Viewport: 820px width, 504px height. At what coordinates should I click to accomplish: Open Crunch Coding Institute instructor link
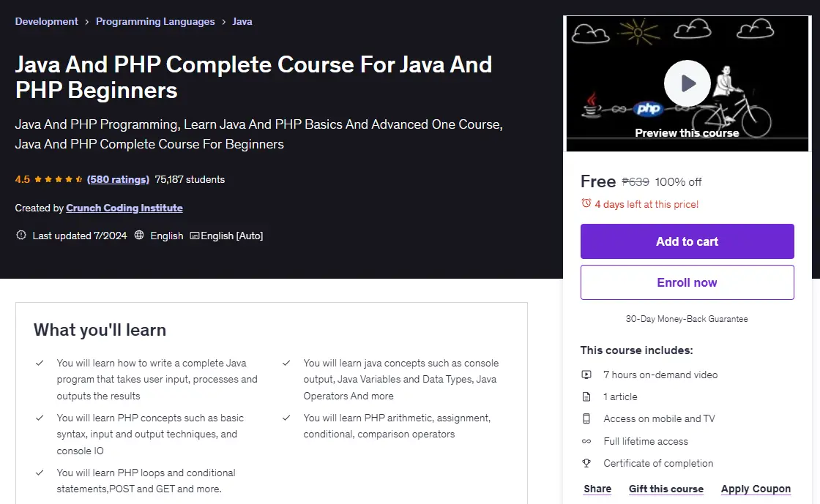click(x=124, y=208)
